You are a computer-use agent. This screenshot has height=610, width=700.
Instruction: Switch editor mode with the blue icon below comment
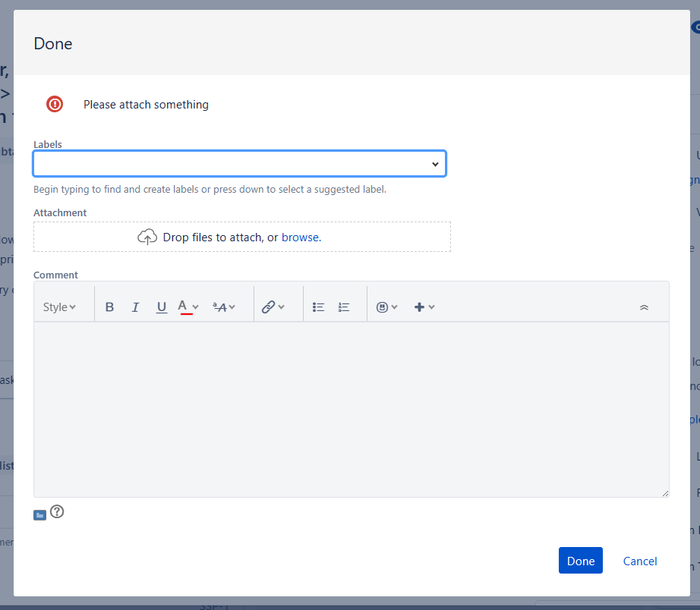click(39, 515)
